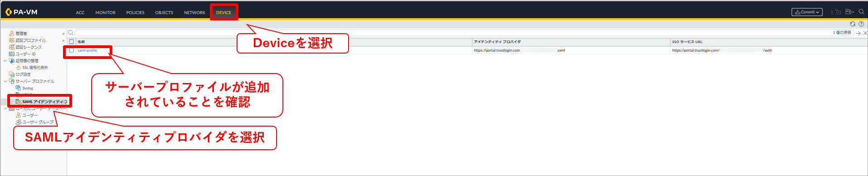Select ログ設定 in the sidebar
The width and height of the screenshot is (868, 176).
coord(23,74)
